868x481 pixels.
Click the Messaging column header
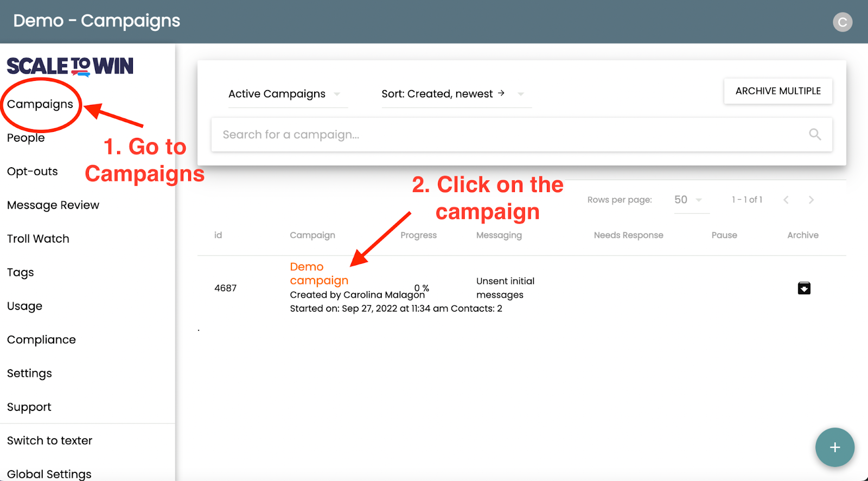499,235
